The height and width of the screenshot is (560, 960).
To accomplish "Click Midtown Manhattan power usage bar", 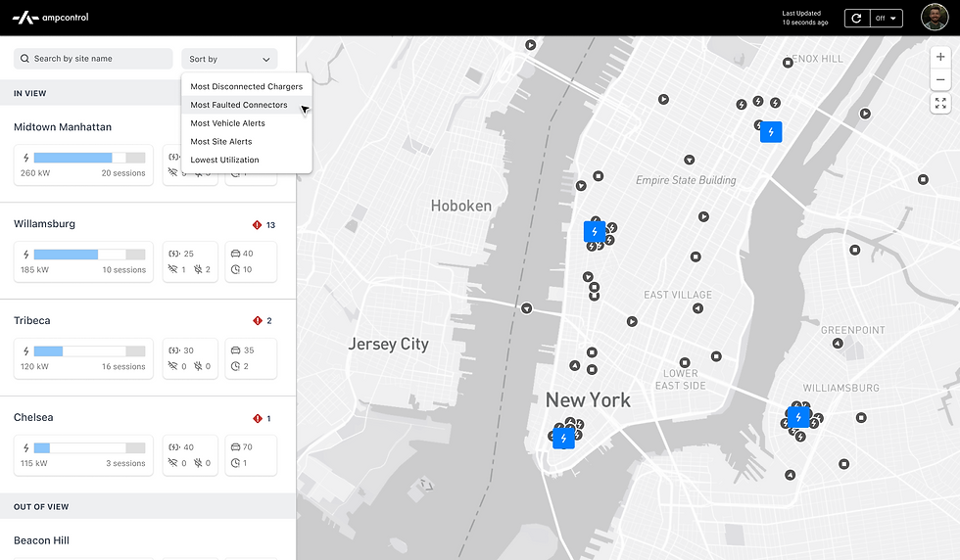I will pyautogui.click(x=89, y=158).
